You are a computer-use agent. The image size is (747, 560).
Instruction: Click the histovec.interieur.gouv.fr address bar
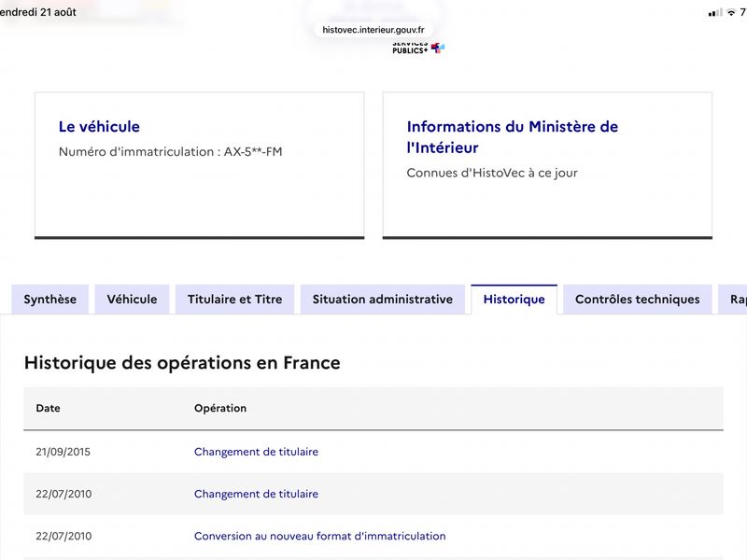tap(373, 30)
